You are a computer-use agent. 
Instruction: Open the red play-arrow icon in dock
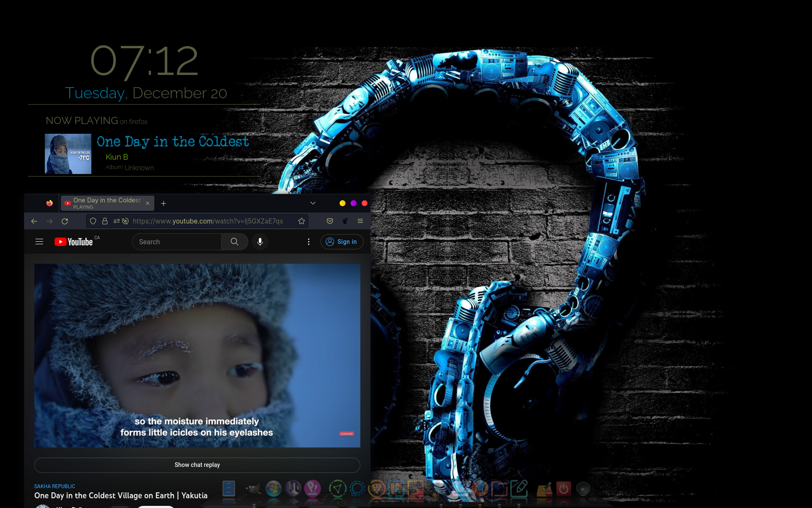pyautogui.click(x=416, y=489)
